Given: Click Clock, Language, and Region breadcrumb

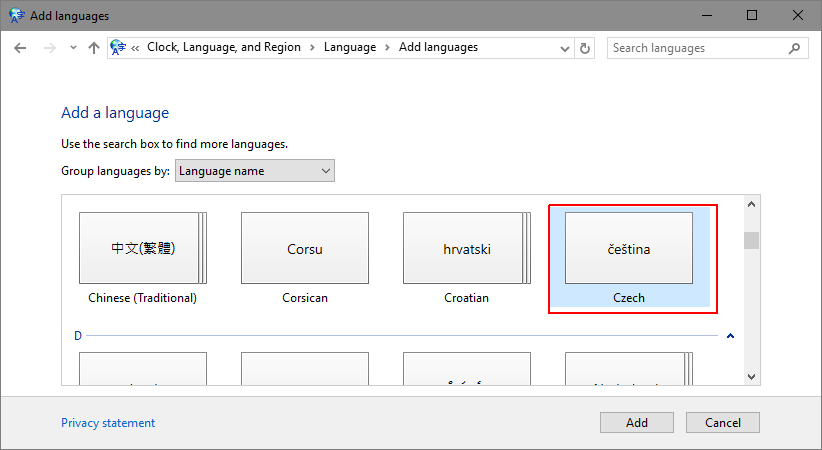Looking at the screenshot, I should (224, 47).
